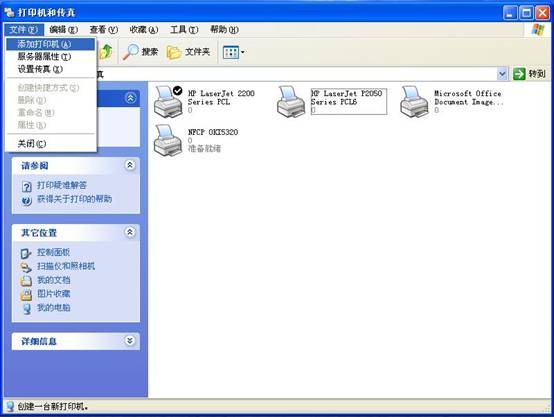Open the HP LaserJet 2200 Series PCL printer icon

click(168, 101)
